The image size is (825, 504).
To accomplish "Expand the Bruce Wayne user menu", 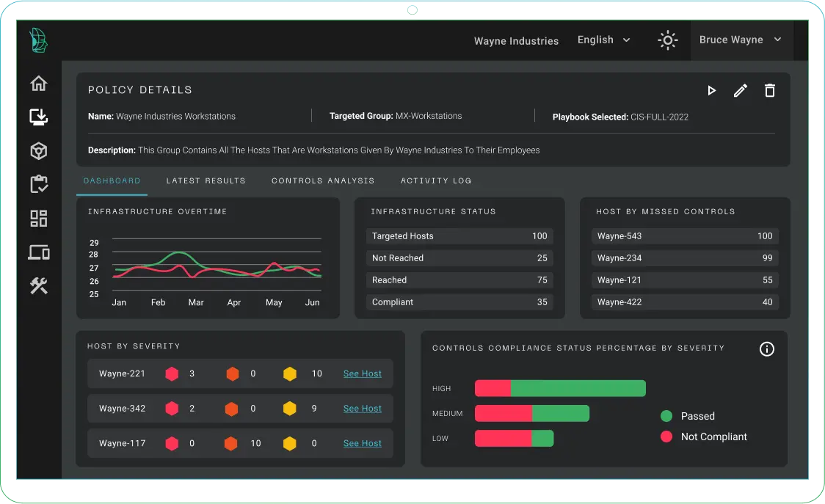I will point(741,40).
